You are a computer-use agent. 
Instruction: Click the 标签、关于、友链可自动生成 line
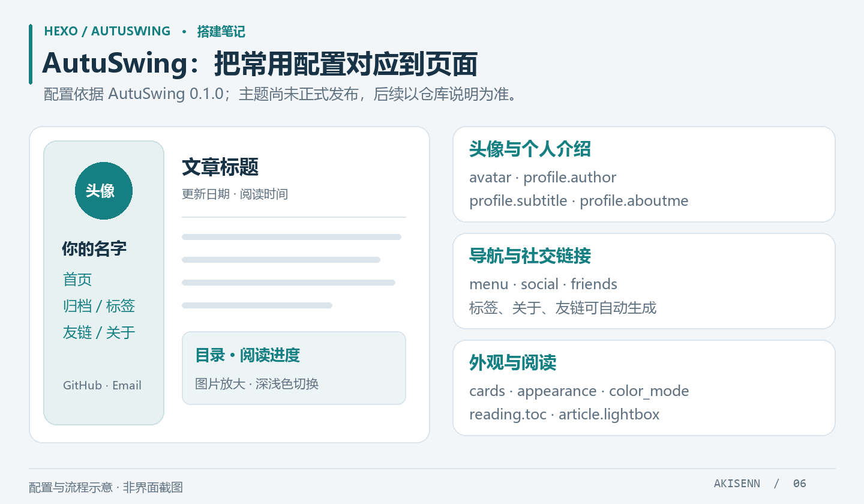pos(563,308)
